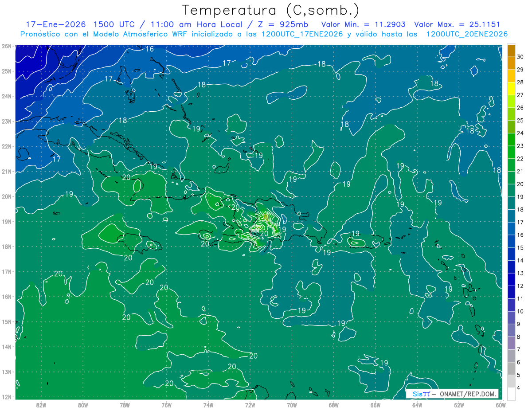Screen dimensions: 532x411
Task: Click the 60W longitude axis label
Action: point(501,404)
